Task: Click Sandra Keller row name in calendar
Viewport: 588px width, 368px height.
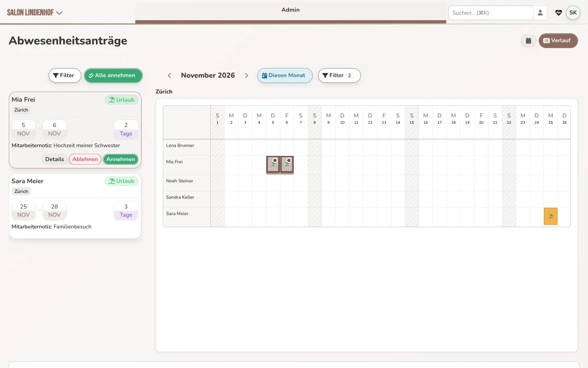Action: 180,197
